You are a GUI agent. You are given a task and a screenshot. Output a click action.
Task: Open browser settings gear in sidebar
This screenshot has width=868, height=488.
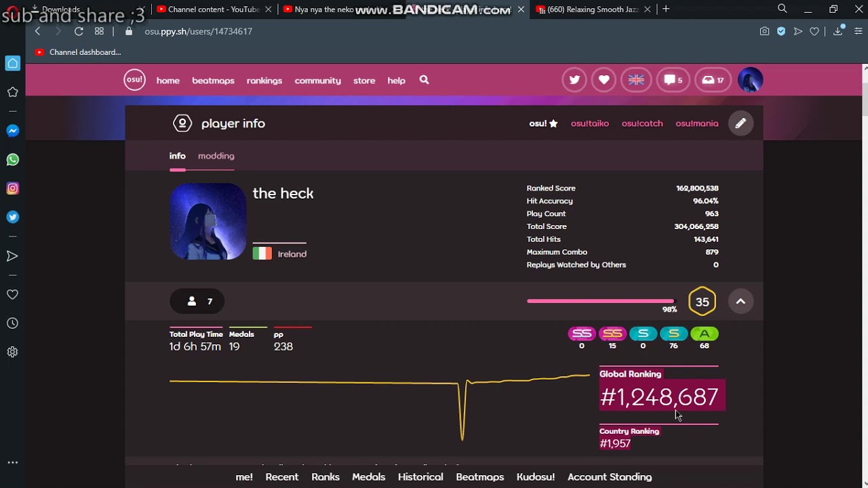click(13, 352)
